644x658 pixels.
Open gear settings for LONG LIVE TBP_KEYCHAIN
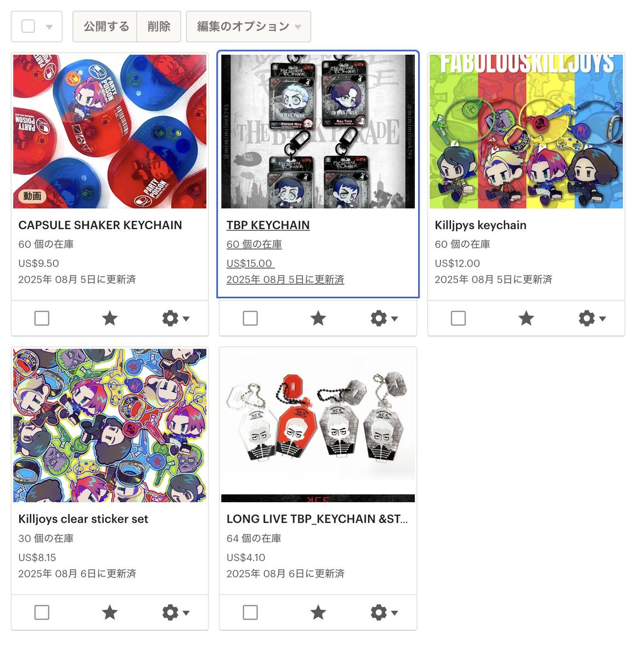click(384, 612)
